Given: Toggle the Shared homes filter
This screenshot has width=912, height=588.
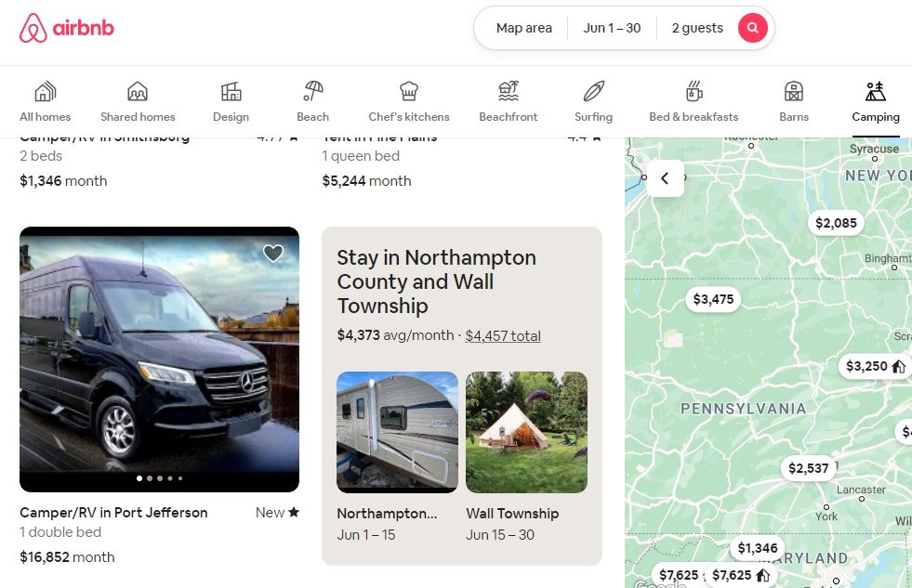Looking at the screenshot, I should [x=138, y=100].
